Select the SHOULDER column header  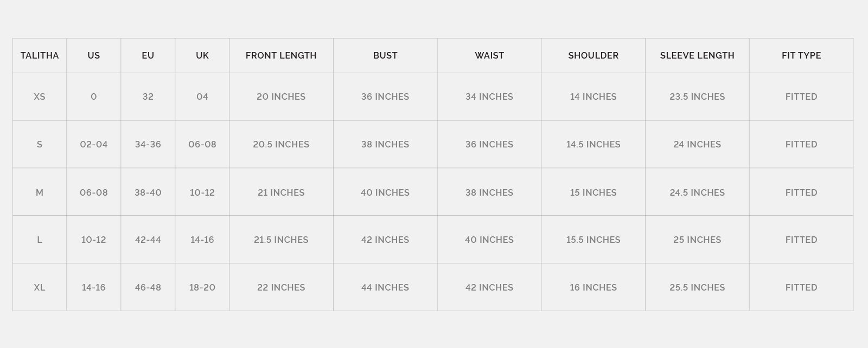click(593, 55)
